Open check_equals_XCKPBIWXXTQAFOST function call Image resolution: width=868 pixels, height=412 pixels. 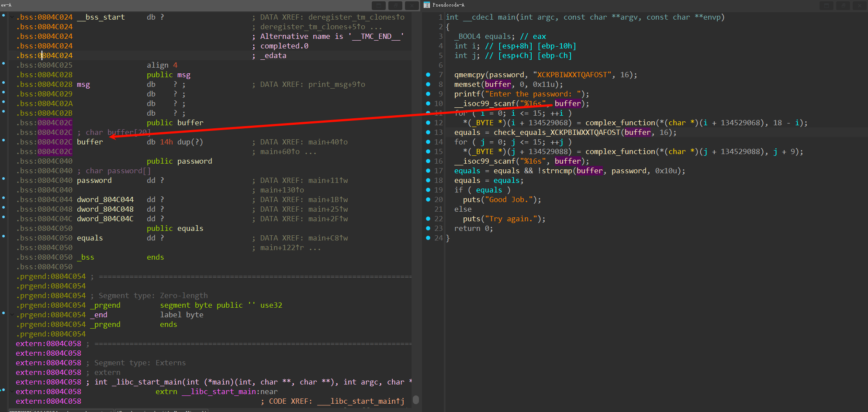click(557, 132)
